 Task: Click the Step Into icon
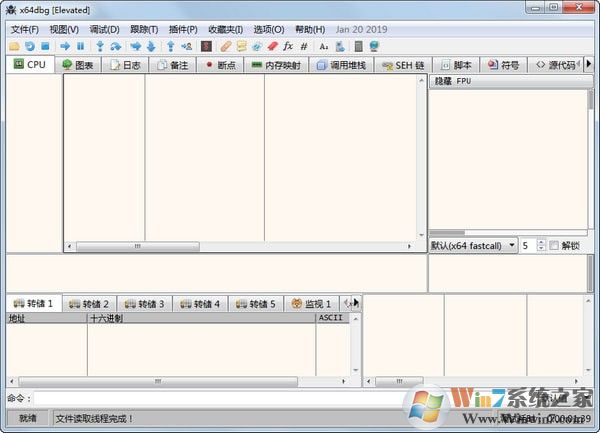100,46
